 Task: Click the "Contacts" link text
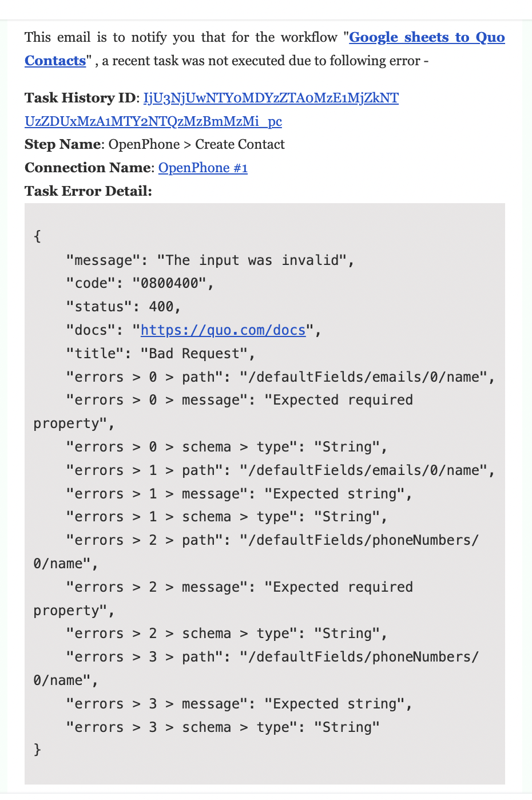coord(55,61)
